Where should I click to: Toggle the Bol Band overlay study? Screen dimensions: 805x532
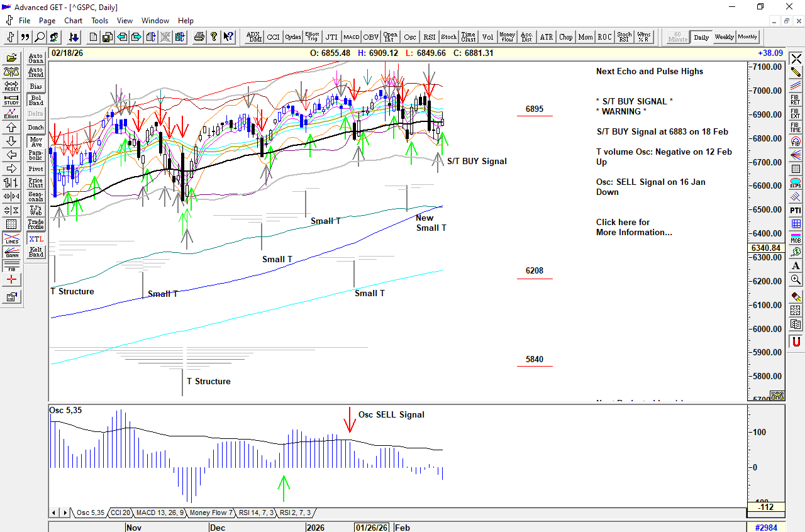pos(36,100)
